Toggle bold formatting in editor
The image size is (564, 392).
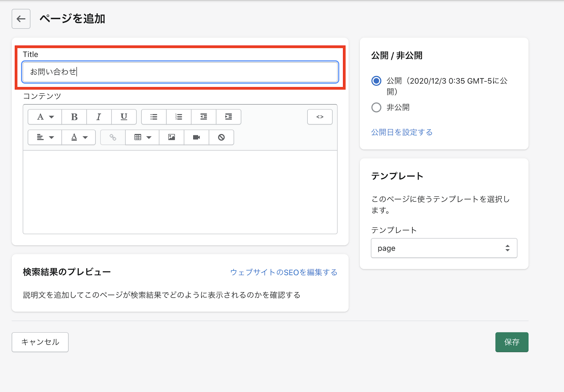pyautogui.click(x=74, y=117)
